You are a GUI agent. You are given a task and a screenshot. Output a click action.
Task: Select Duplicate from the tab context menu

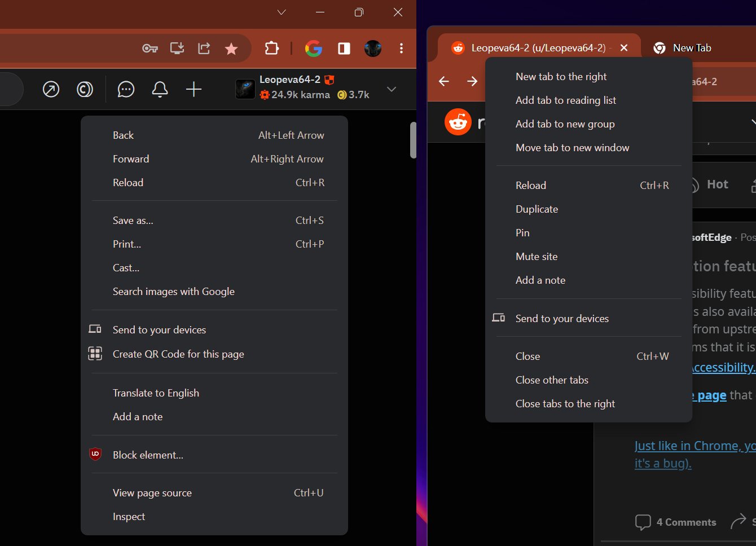click(537, 209)
